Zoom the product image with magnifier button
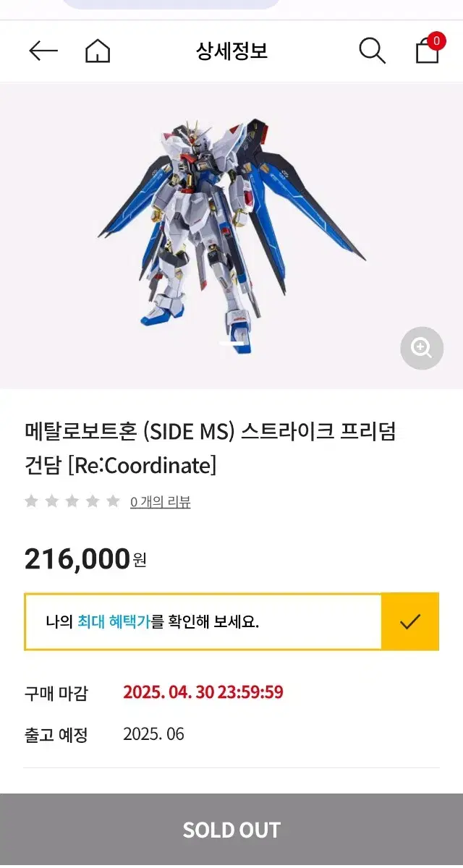Screen dimensions: 463x868 (421, 348)
